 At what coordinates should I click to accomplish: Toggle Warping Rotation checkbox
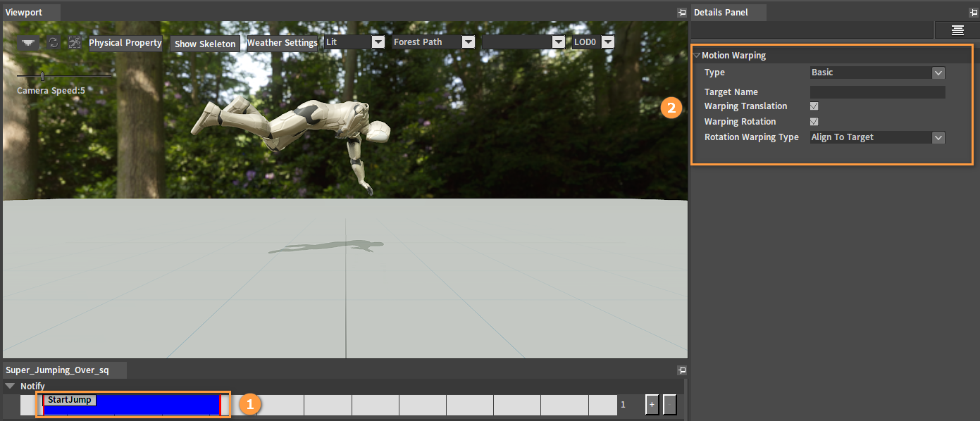click(x=814, y=122)
